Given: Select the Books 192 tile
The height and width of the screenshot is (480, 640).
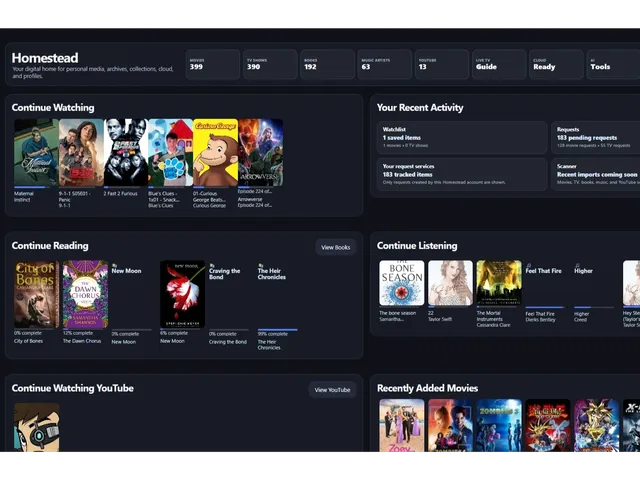Looking at the screenshot, I should pyautogui.click(x=327, y=64).
